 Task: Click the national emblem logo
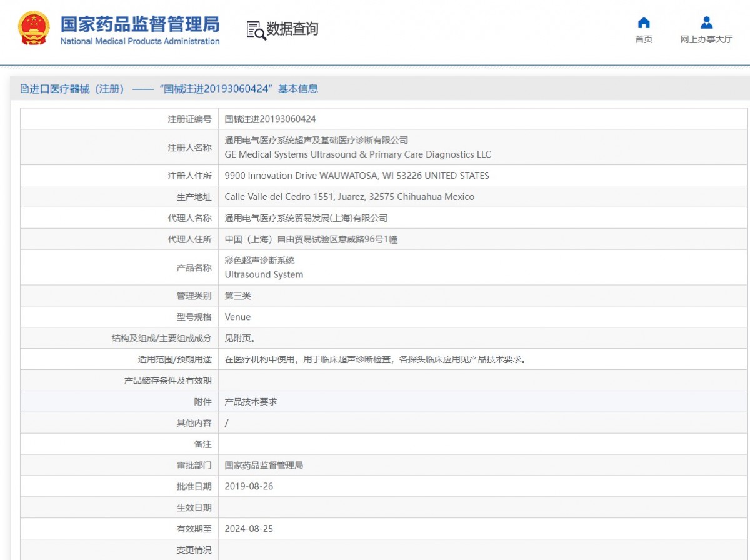[34, 29]
